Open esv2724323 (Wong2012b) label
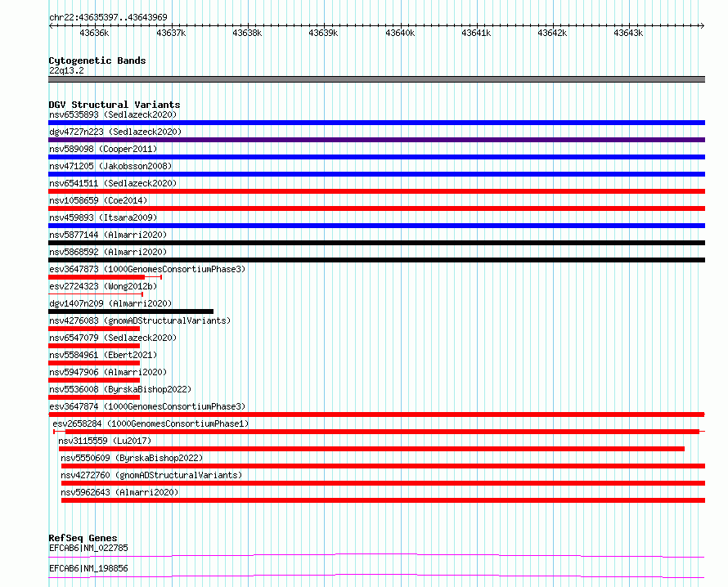This screenshot has width=728, height=587. [103, 286]
